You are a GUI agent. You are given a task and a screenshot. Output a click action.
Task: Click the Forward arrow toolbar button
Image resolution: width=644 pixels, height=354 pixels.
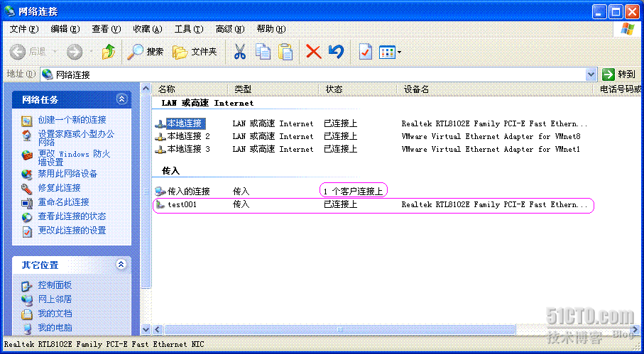pyautogui.click(x=75, y=52)
